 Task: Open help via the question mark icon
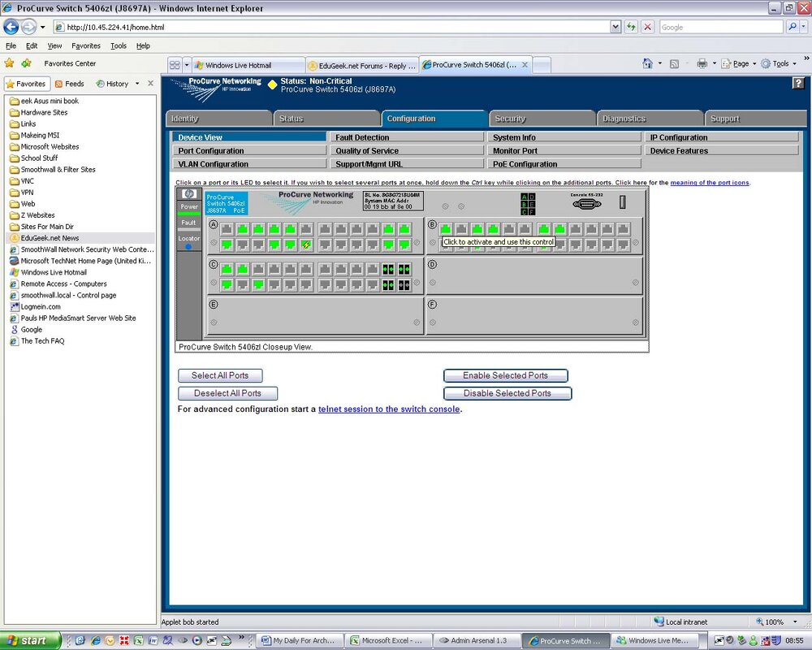pos(798,84)
